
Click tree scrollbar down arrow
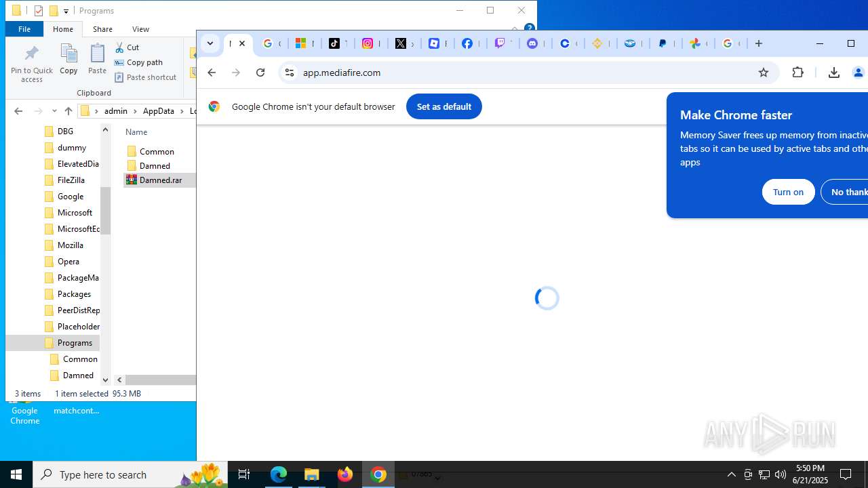click(x=105, y=380)
